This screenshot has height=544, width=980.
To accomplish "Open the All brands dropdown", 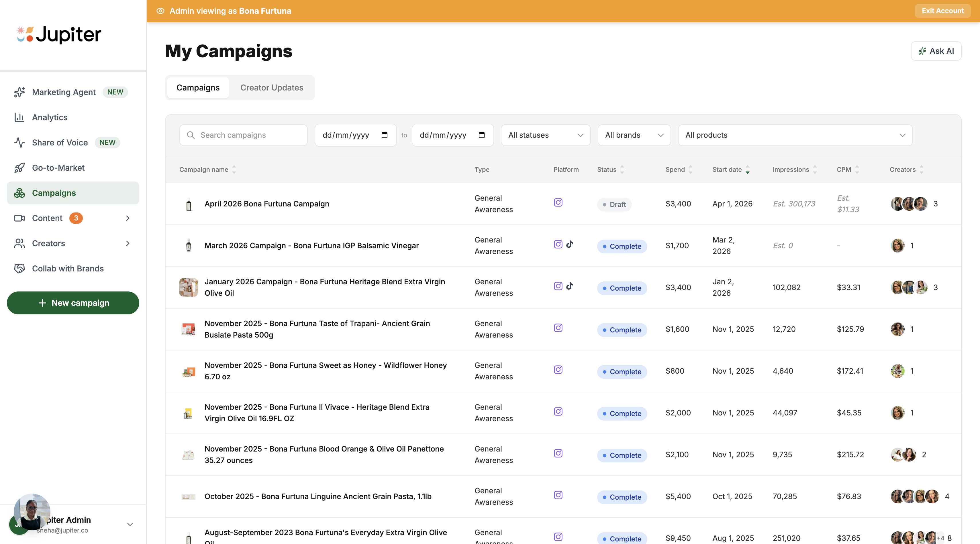I will tap(634, 135).
